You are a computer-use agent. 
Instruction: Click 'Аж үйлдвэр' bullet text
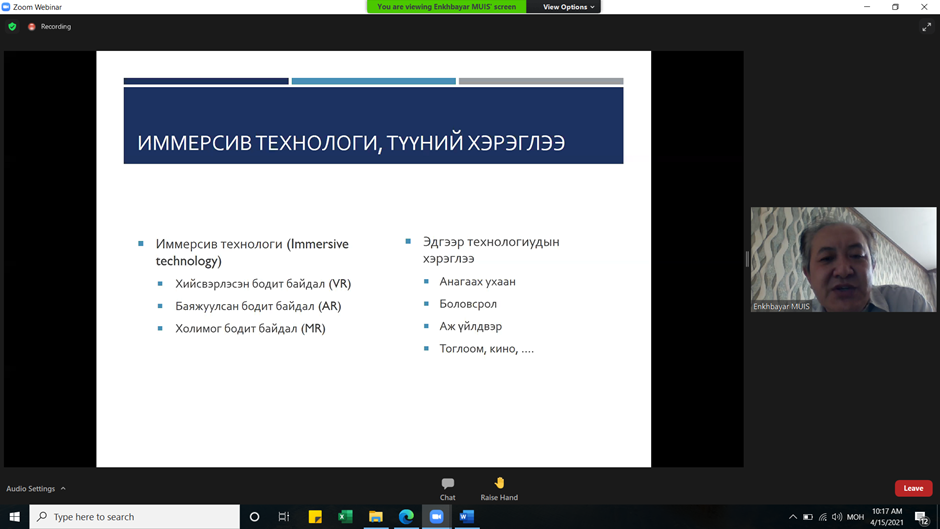tap(471, 326)
